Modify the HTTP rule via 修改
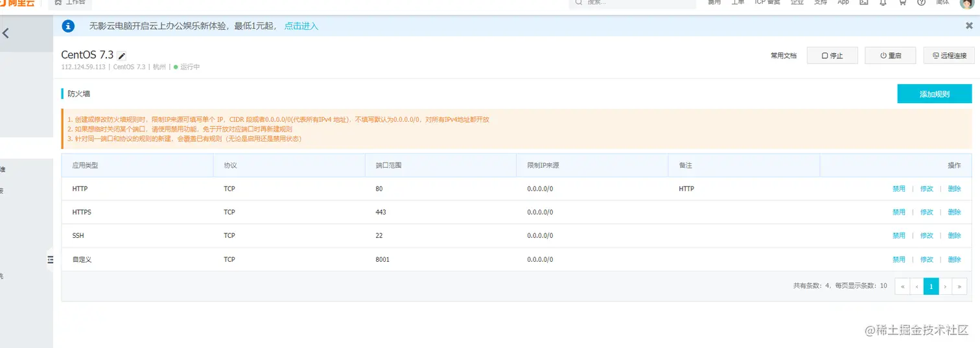Viewport: 980px width, 348px height. 927,189
